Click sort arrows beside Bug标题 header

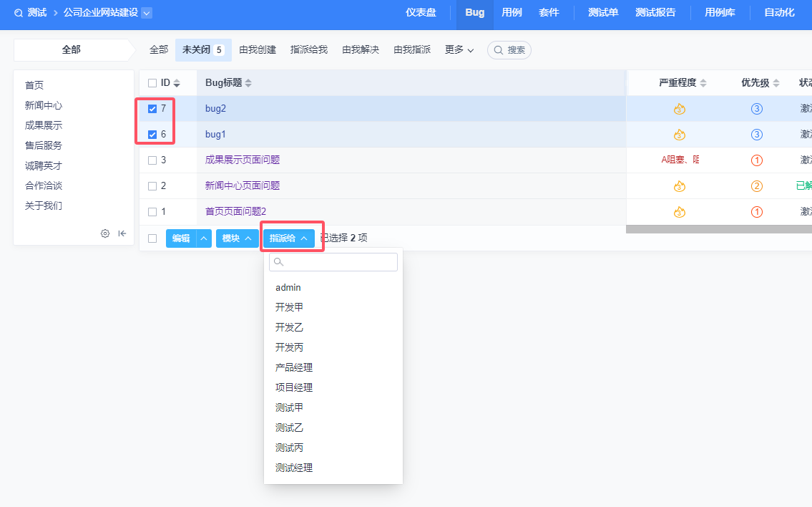[248, 83]
